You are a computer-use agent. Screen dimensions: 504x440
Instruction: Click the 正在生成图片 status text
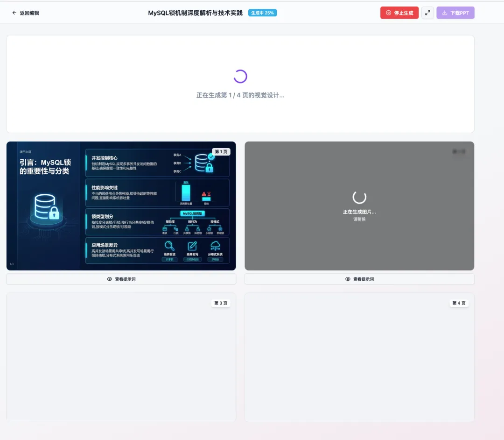point(359,212)
